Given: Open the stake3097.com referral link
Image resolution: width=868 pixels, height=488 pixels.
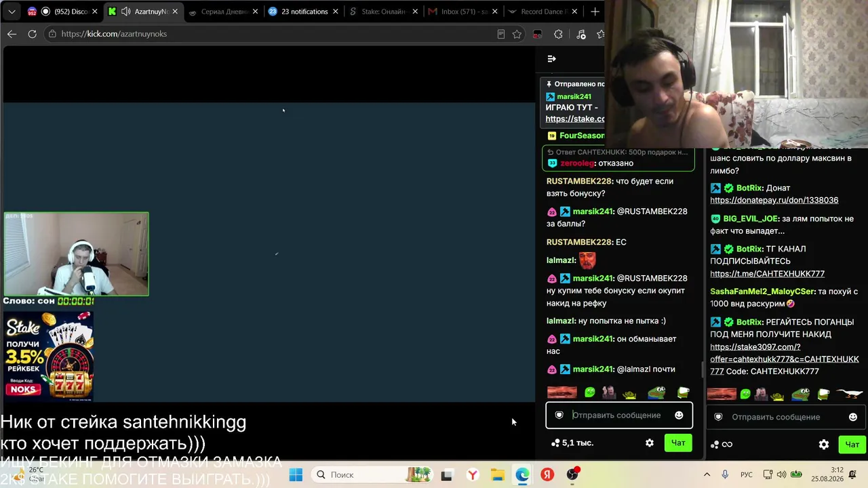Looking at the screenshot, I should (784, 359).
